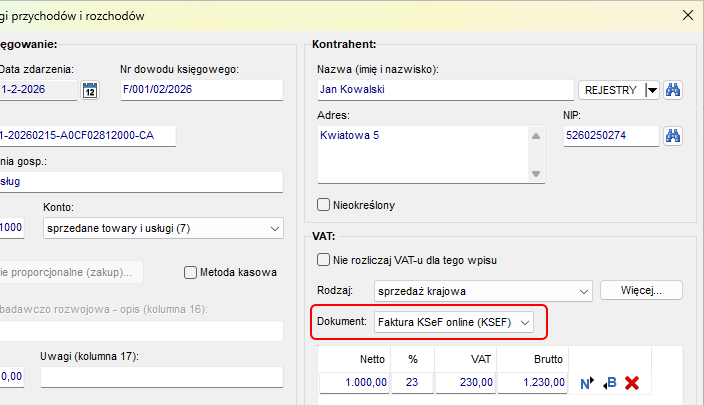Click the Uwagi (kolumna 17) text field

point(162,377)
